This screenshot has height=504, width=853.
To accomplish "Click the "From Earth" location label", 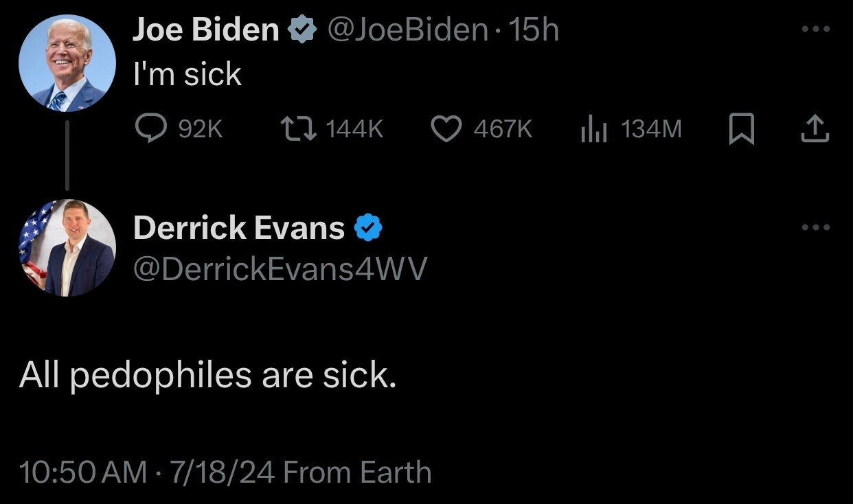I will click(x=357, y=472).
